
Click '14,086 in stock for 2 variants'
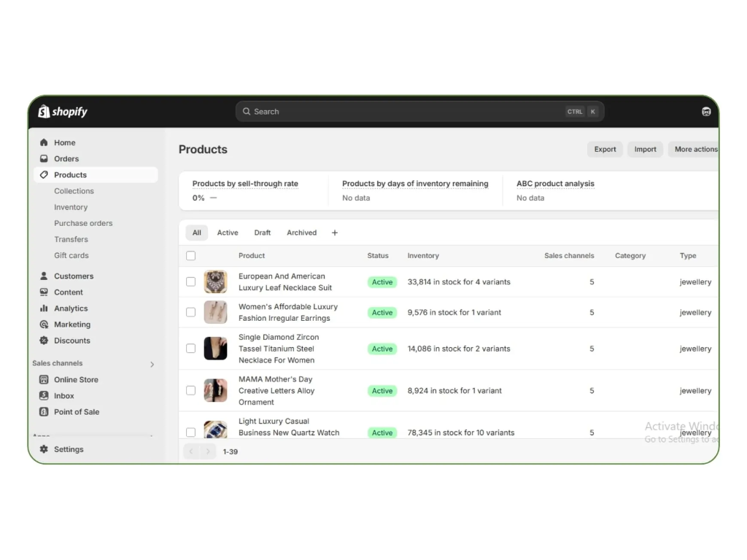coord(459,349)
